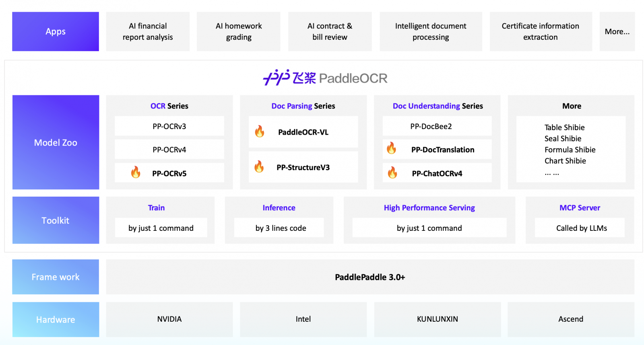This screenshot has height=345, width=644.
Task: Click the flame icon beside PaddleOCR-VL
Action: click(260, 131)
